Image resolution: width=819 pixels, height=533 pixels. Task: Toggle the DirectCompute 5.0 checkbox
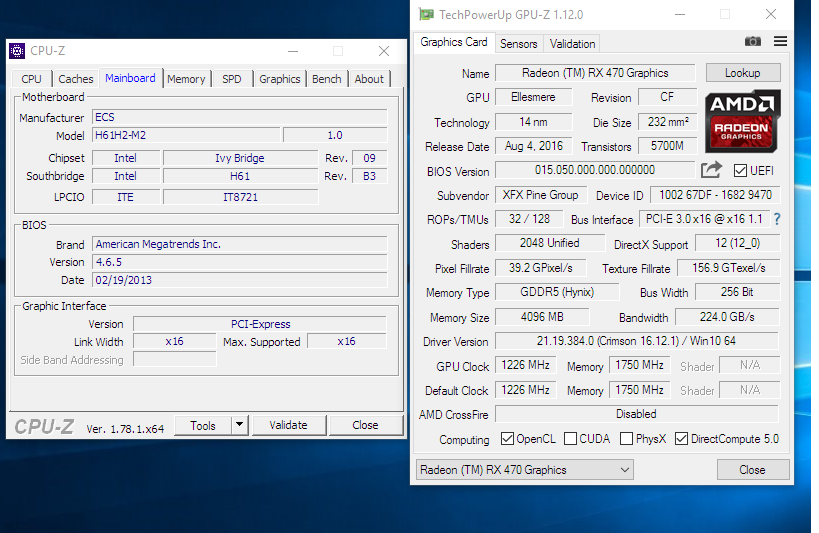pyautogui.click(x=681, y=438)
